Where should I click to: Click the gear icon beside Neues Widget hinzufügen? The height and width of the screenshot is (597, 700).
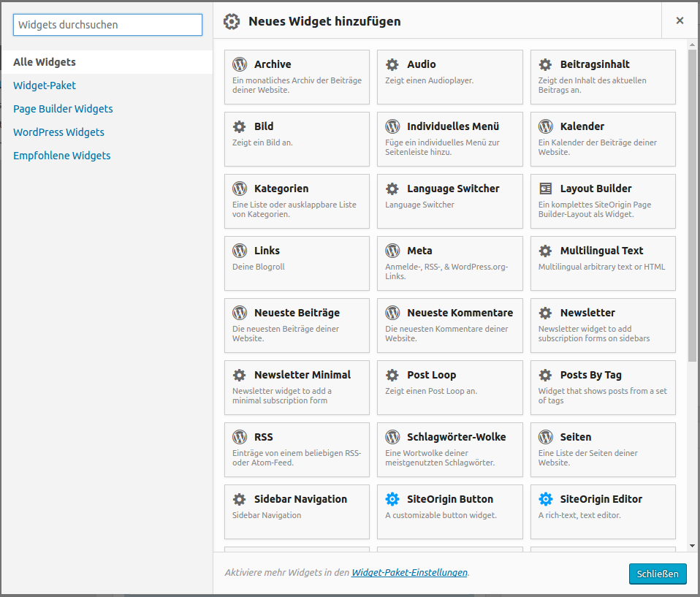coord(232,21)
